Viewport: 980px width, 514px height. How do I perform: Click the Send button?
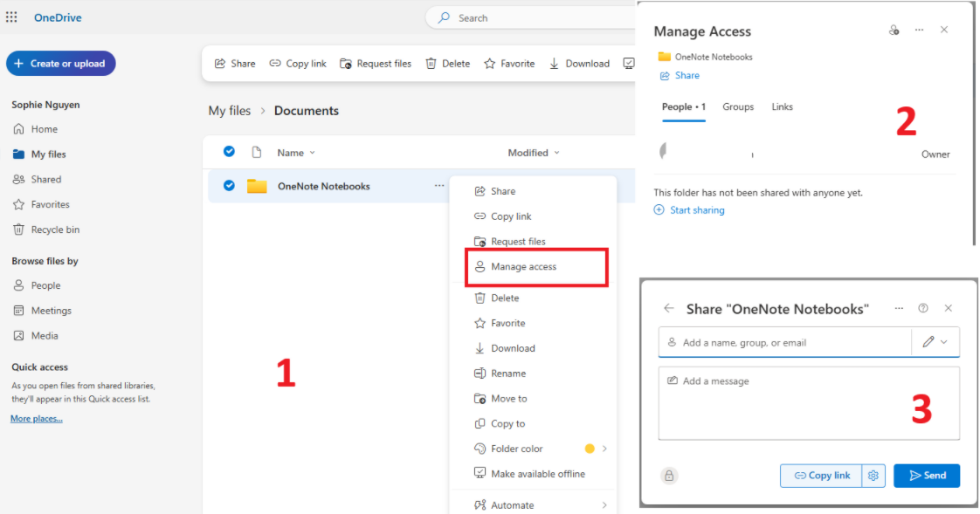click(x=926, y=476)
